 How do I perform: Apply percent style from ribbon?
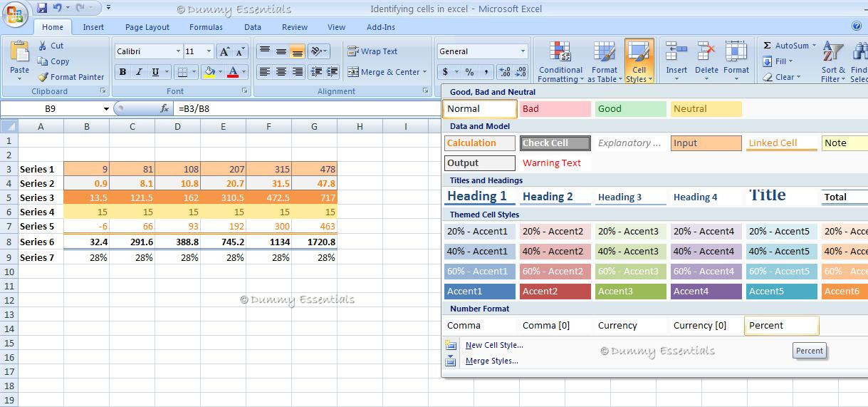tap(469, 72)
